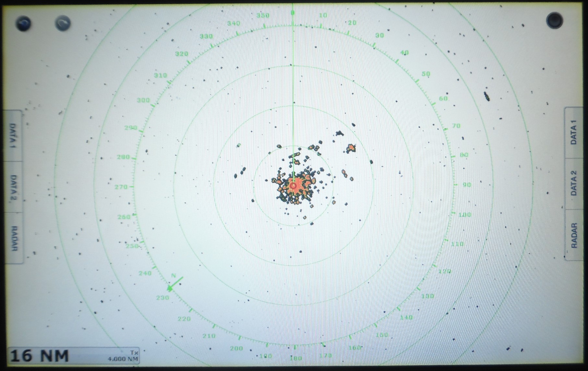The image size is (588, 371).
Task: Click the 0 degree bearing label
Action: pos(293,13)
